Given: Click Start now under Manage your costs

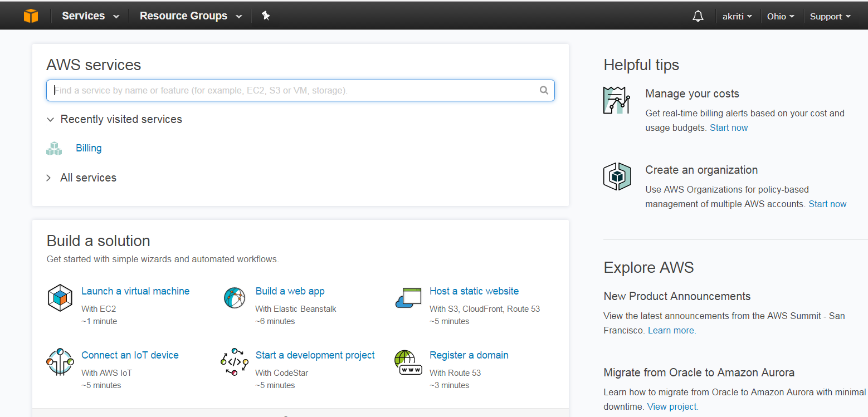Looking at the screenshot, I should coord(729,127).
